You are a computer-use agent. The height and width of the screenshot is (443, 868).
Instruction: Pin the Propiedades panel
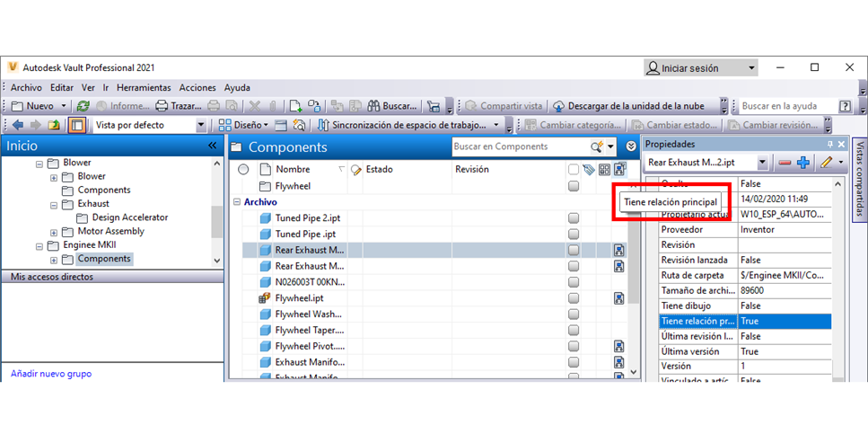tap(829, 144)
